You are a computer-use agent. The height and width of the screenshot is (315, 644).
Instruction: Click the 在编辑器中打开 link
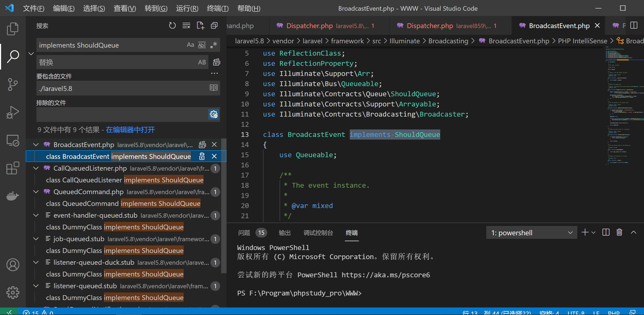click(x=130, y=130)
